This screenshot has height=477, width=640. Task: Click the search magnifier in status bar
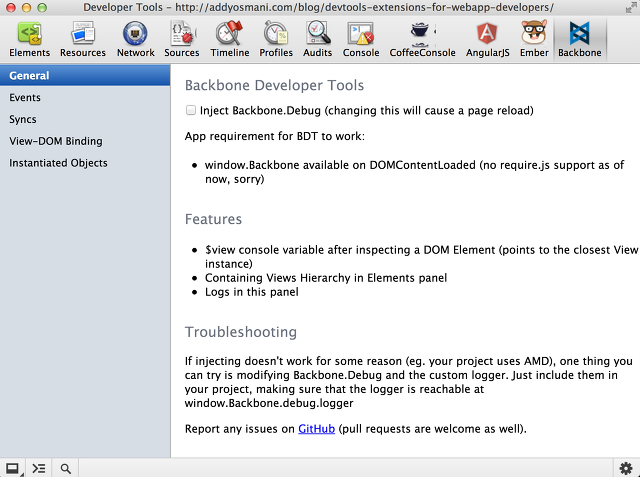tap(65, 468)
